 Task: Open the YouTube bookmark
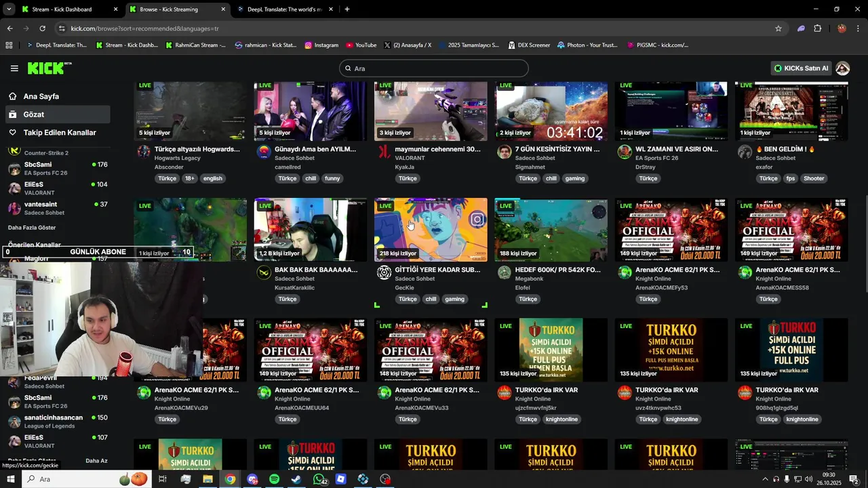click(x=361, y=45)
